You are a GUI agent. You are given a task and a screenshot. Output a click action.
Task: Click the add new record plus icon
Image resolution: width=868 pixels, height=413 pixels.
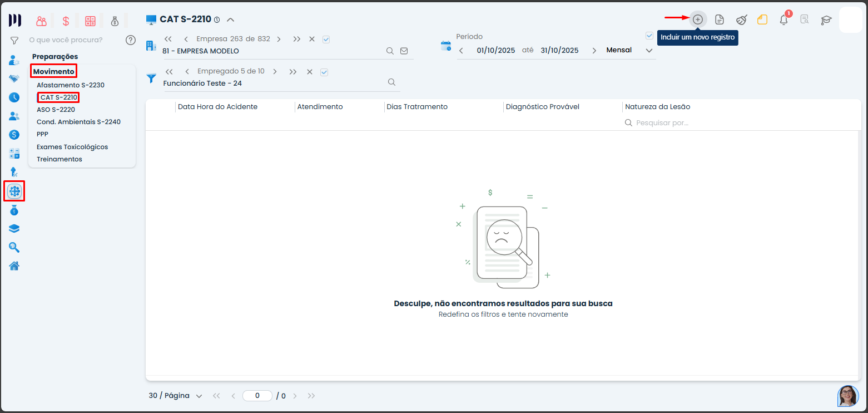click(698, 19)
